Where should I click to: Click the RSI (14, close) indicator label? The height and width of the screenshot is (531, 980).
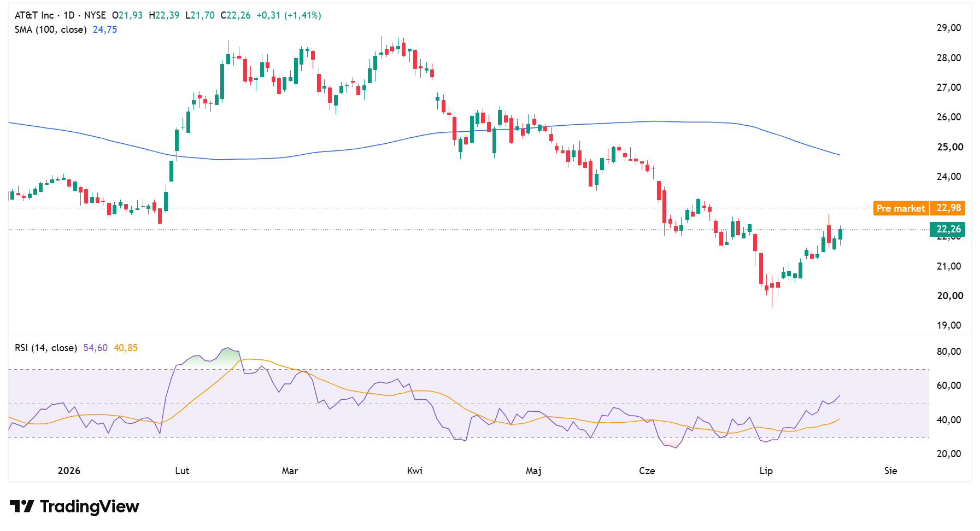click(46, 348)
